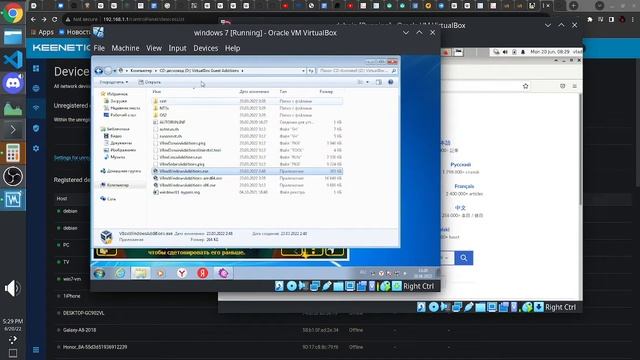Click the Chrome address bar showing 192.168.1.1

click(x=143, y=19)
